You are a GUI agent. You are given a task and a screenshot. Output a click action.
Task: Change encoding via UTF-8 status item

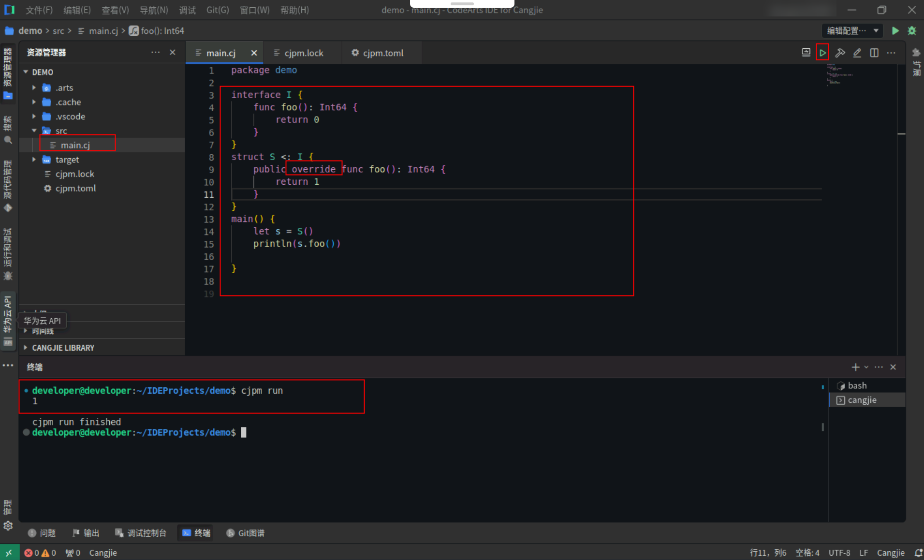[x=839, y=553]
